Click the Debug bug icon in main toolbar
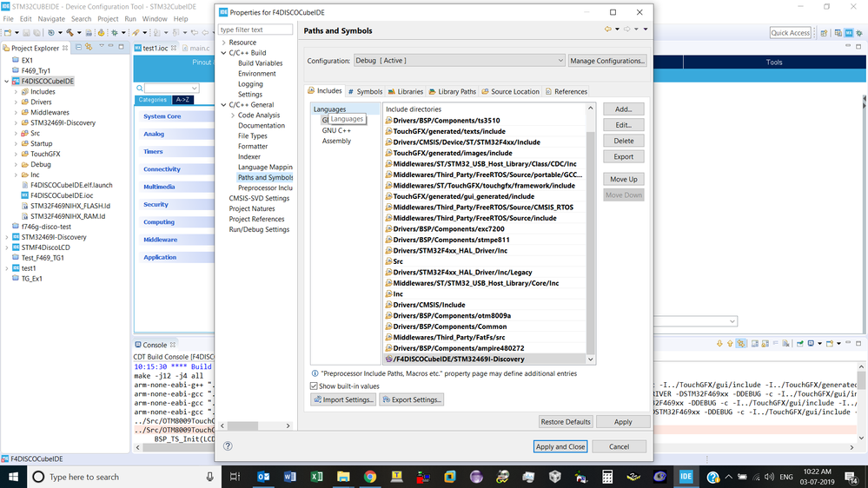Screen dimensions: 868x488 [115, 33]
